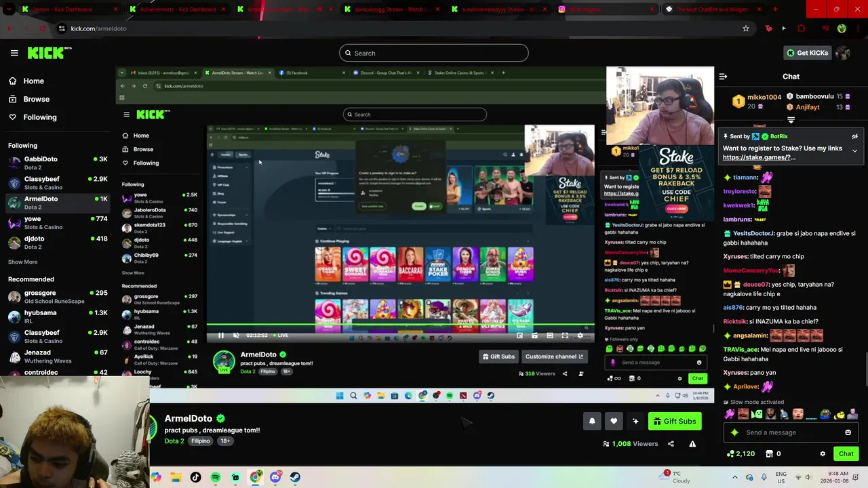Open a new browser tab
The image size is (868, 488).
coord(775,9)
